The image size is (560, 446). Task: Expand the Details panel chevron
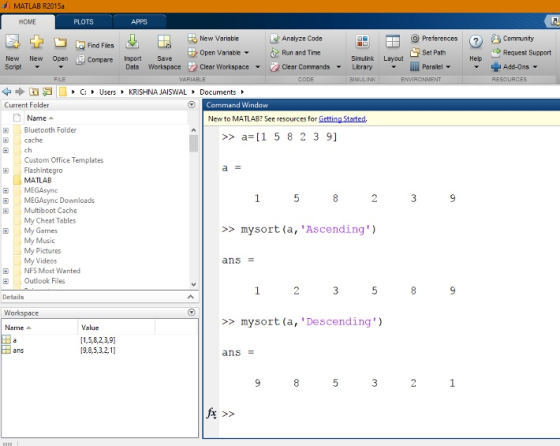coord(191,297)
